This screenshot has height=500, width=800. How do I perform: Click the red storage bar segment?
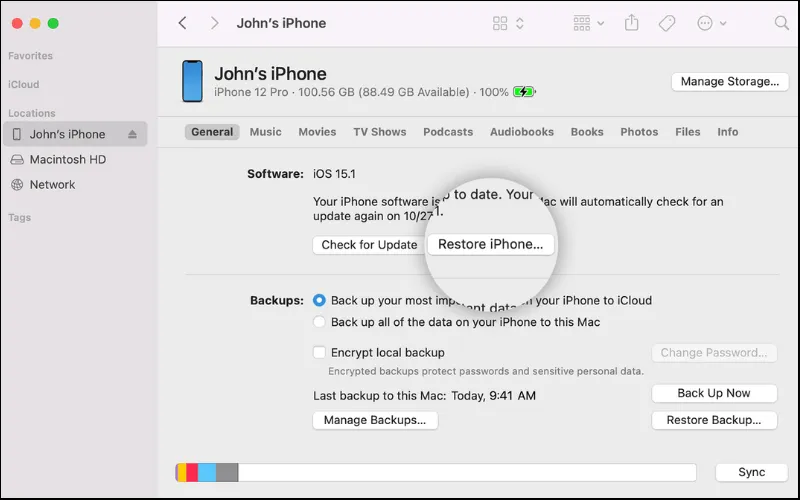[192, 472]
